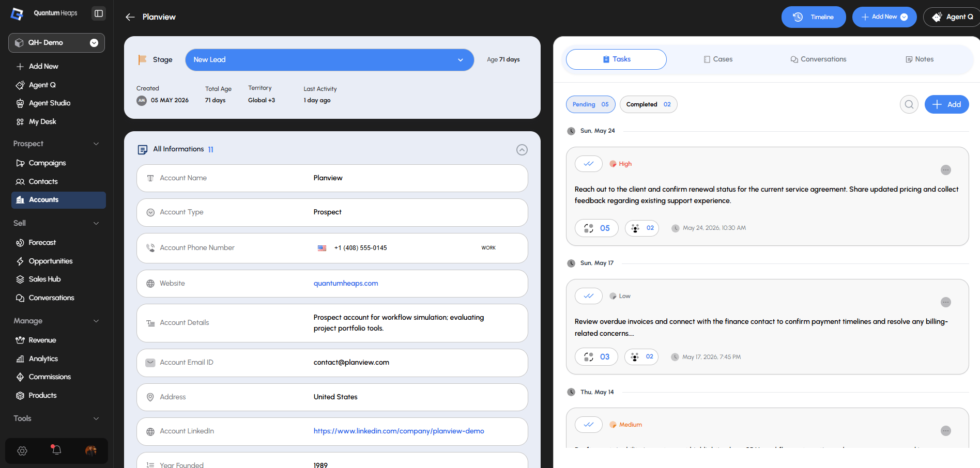Switch to the Tasks tab
This screenshot has width=980, height=468.
point(616,59)
